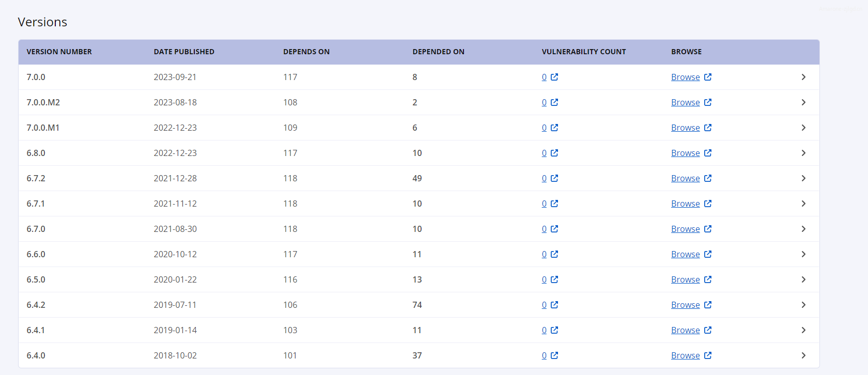
Task: Expand the version 7.0.0 row chevron
Action: coord(803,77)
